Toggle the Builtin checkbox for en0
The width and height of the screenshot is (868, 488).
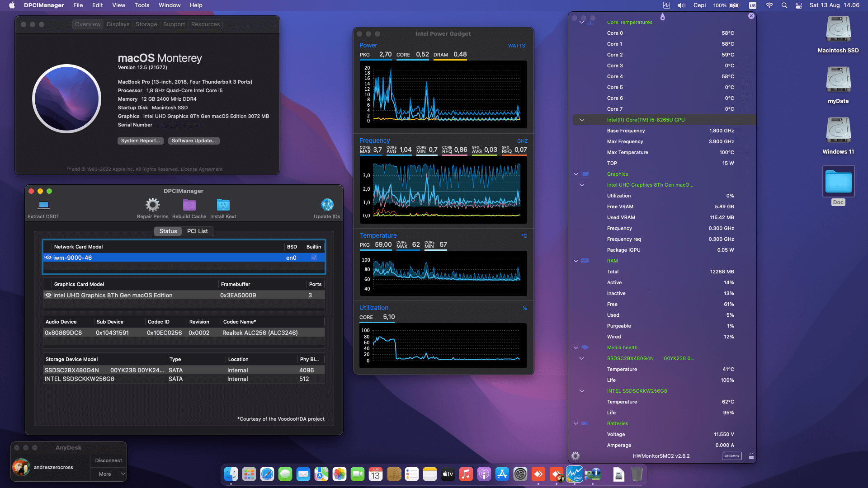(x=314, y=258)
